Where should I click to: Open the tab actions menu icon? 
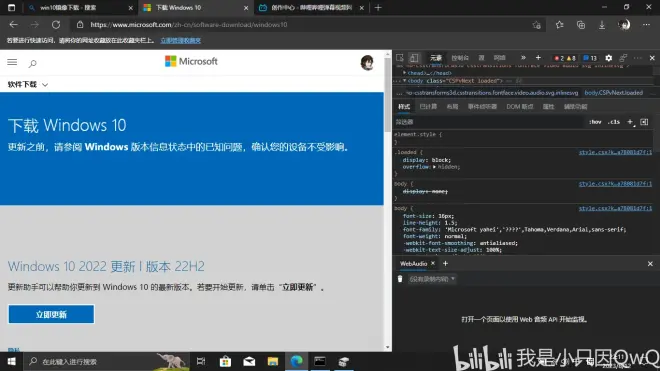tap(11, 8)
